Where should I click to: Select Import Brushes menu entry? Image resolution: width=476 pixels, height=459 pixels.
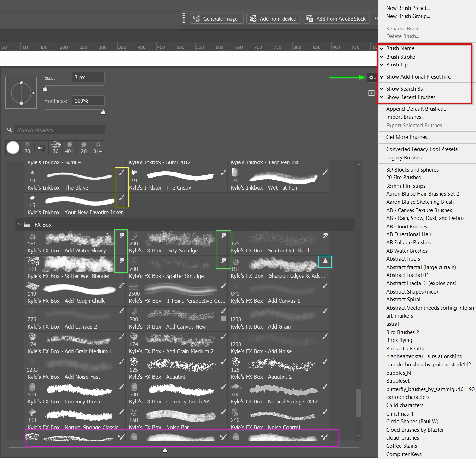[x=405, y=117]
